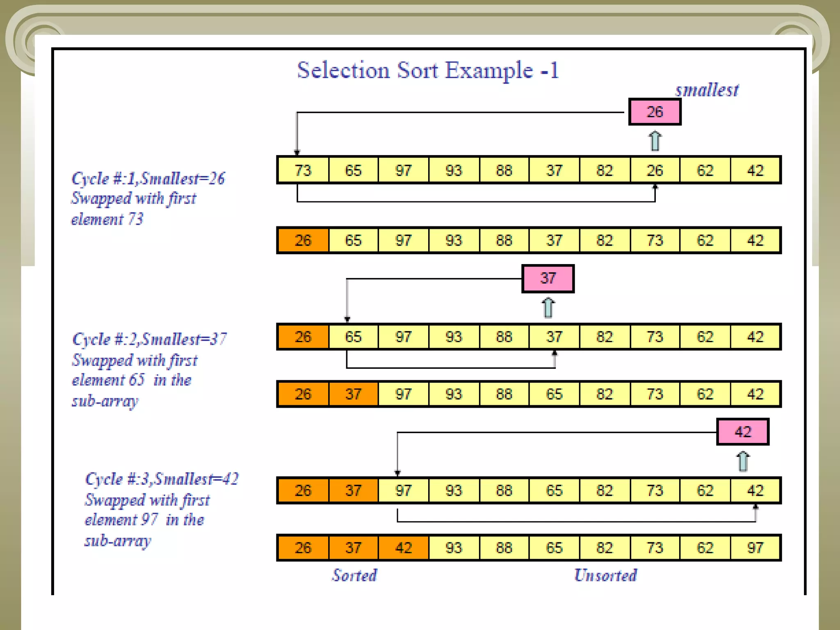Click the 'Unsorted' label below final array
The height and width of the screenshot is (630, 840).
click(605, 575)
